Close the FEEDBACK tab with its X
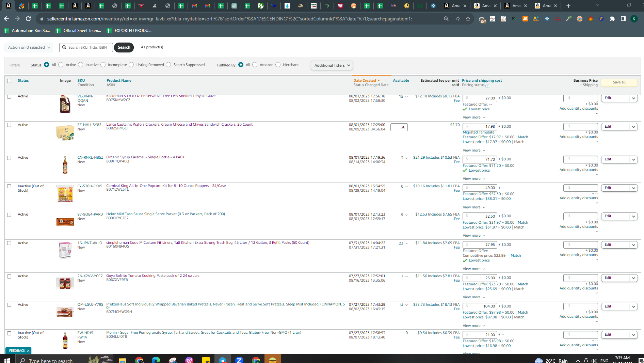Viewport: 644px width, 363px height. pos(28,350)
